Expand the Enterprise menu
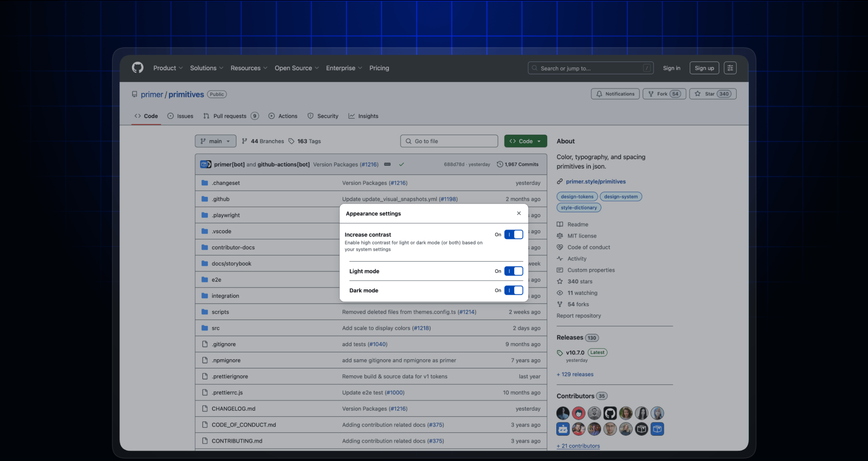Image resolution: width=868 pixels, height=461 pixels. (x=344, y=68)
